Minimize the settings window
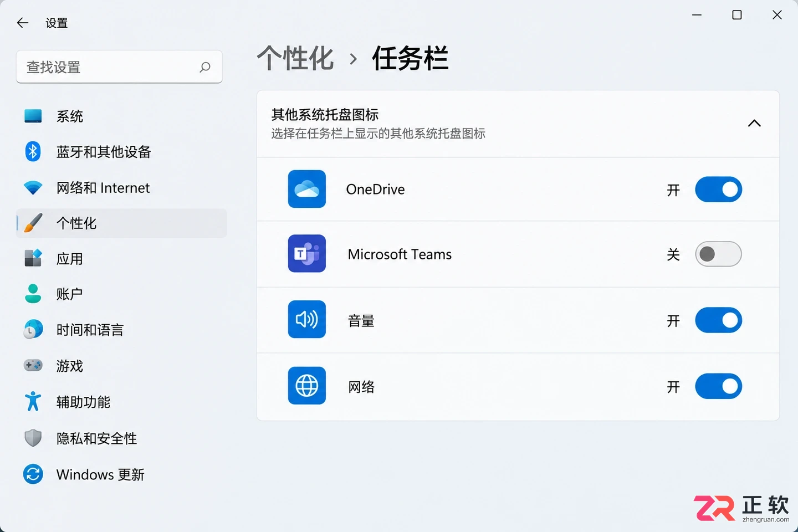The image size is (798, 532). click(x=697, y=15)
